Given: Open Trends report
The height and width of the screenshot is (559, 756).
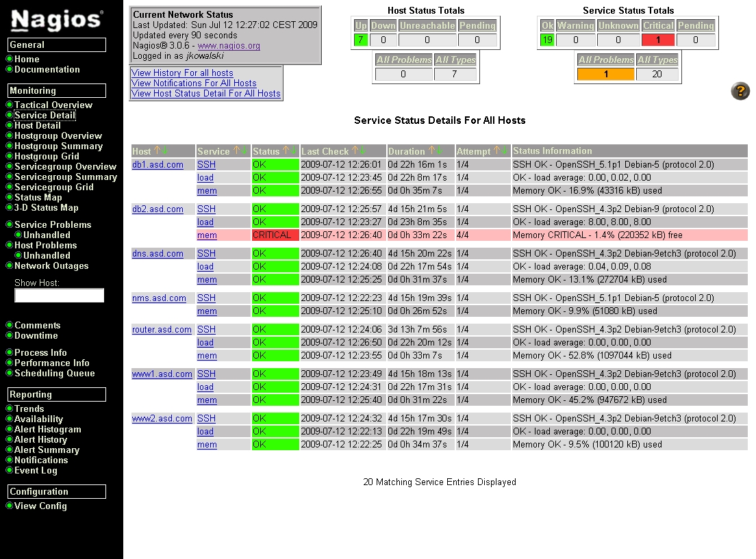Looking at the screenshot, I should 29,408.
